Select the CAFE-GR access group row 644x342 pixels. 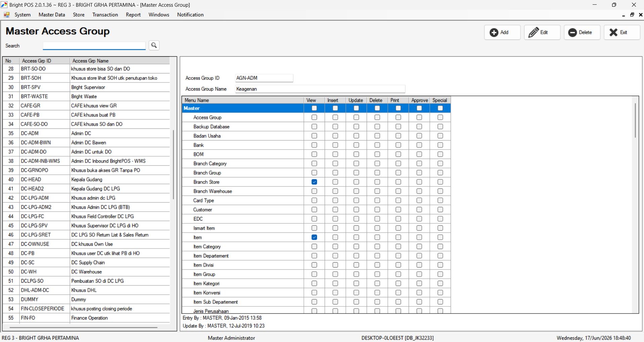click(86, 106)
